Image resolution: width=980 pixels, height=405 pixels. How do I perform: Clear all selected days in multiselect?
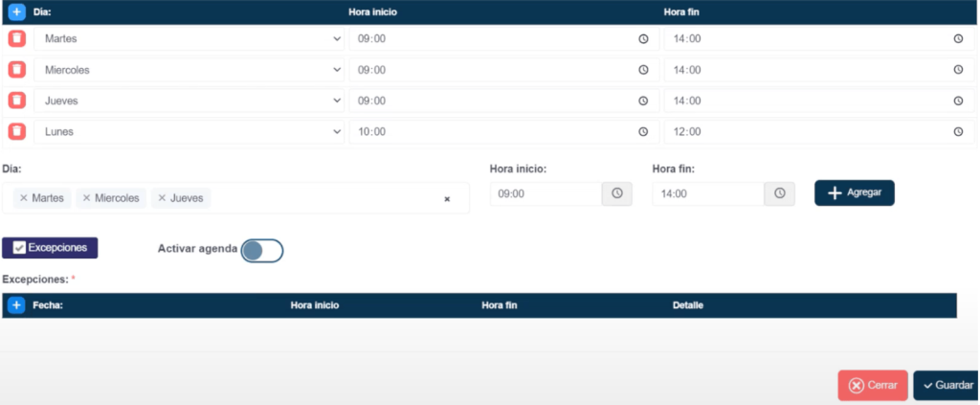(446, 199)
